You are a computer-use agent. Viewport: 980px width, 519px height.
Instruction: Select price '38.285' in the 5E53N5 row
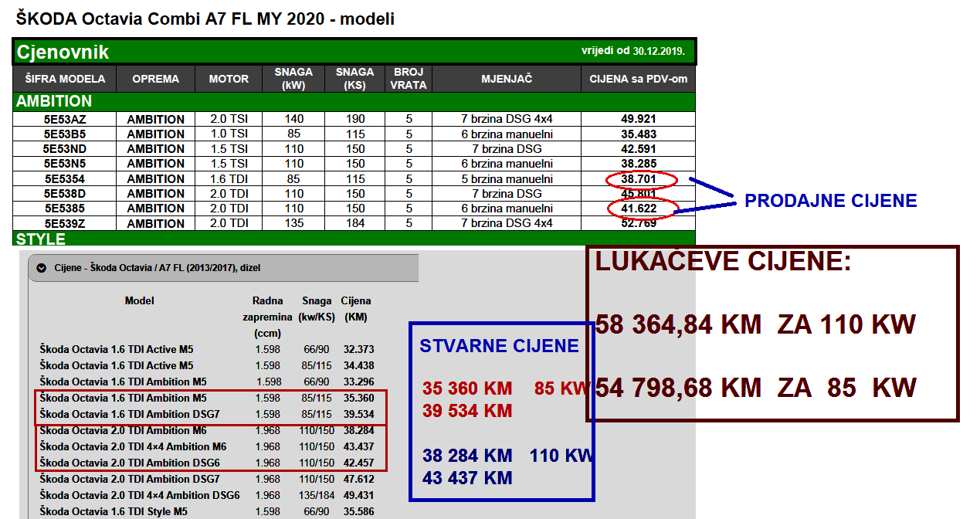[x=639, y=164]
